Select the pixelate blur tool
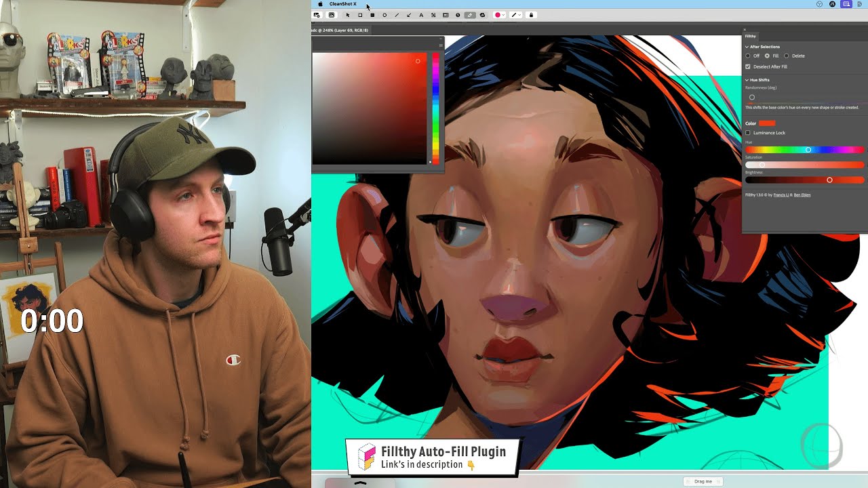Screen dimensions: 868x488 click(433, 15)
